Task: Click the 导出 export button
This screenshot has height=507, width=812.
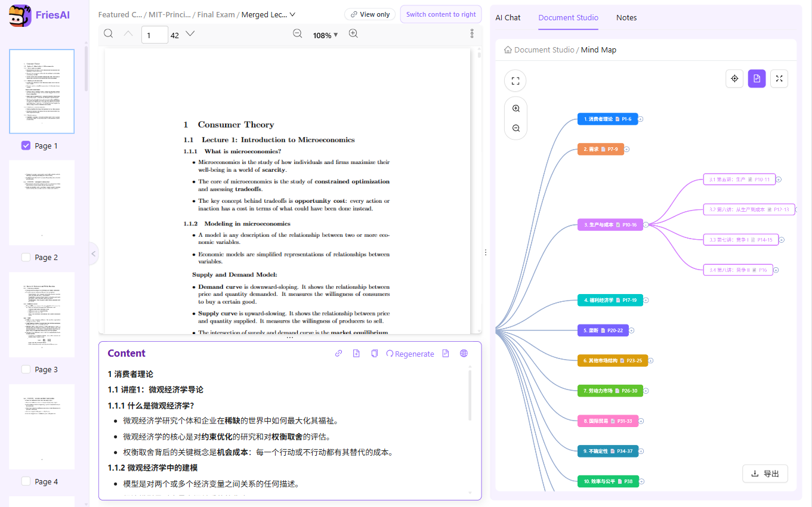Action: (765, 474)
